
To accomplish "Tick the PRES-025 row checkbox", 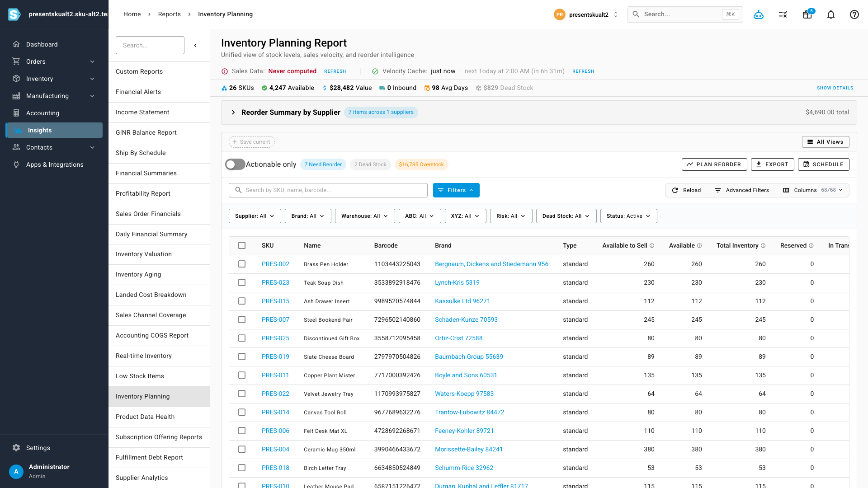I will [242, 338].
